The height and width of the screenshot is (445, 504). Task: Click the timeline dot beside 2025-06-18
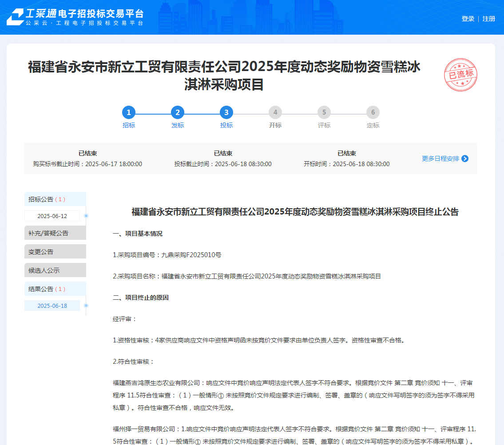[86, 306]
